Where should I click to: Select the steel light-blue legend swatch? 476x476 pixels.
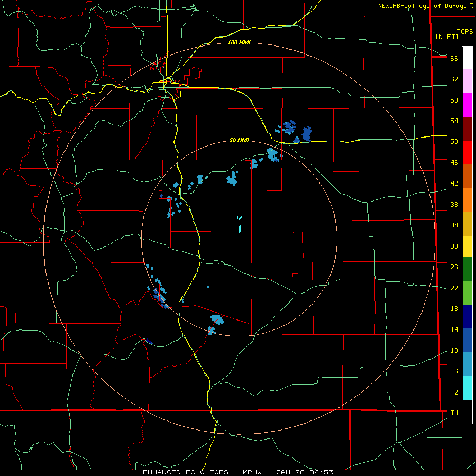coord(467,364)
